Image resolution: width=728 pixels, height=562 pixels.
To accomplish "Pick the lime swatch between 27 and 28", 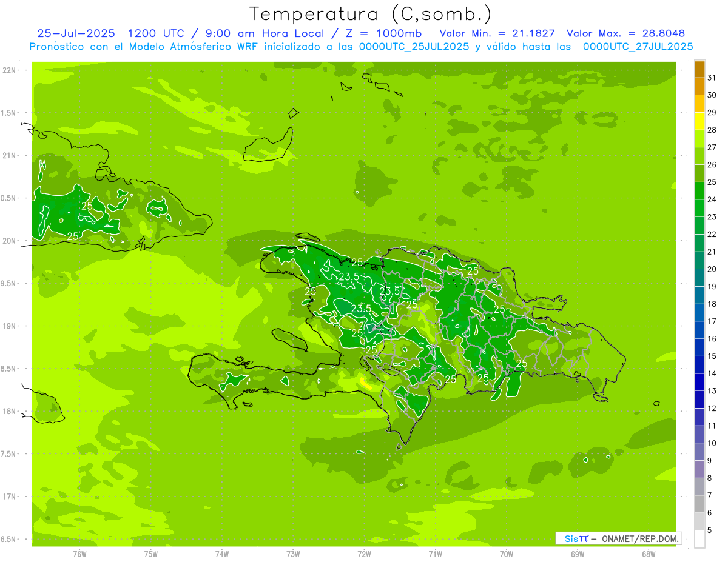I will pyautogui.click(x=699, y=139).
